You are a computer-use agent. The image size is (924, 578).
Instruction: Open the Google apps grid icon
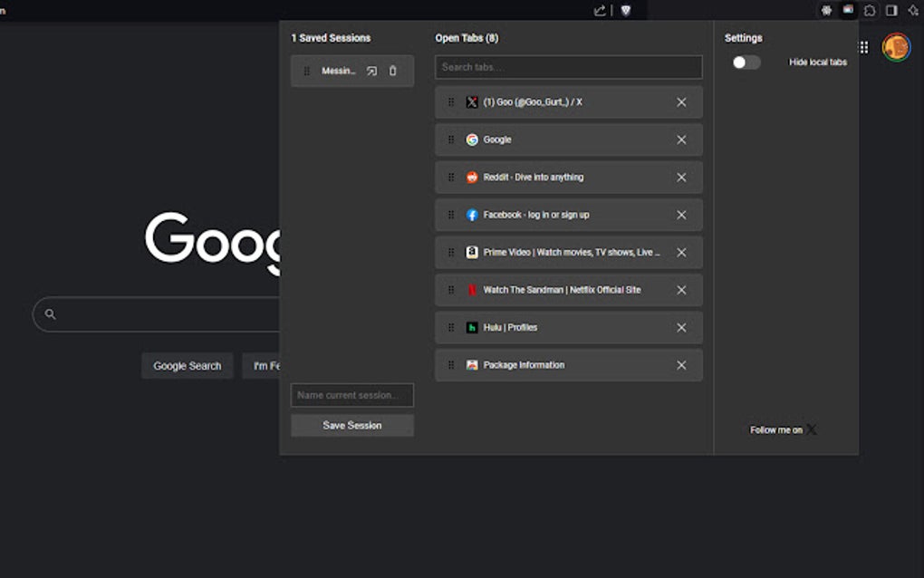862,46
